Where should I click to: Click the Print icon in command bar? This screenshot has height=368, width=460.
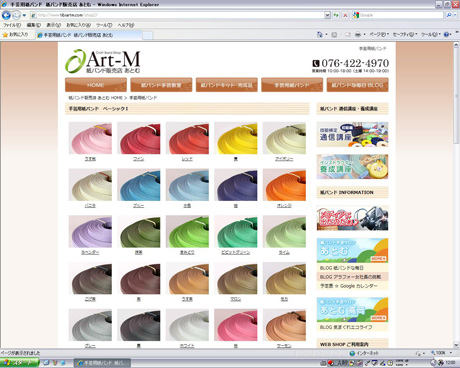[x=358, y=34]
